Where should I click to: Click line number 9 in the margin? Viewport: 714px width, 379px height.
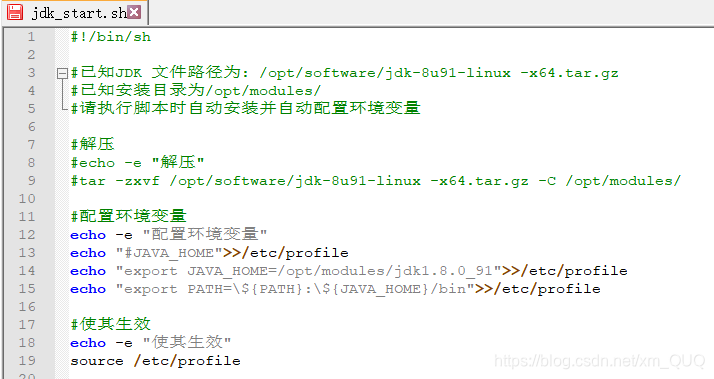pos(31,181)
